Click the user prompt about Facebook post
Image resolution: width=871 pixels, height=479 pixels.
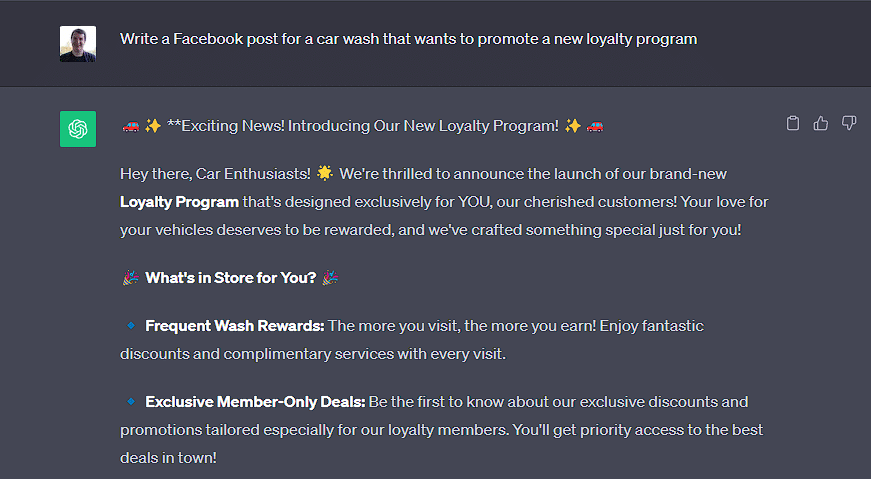pos(408,39)
